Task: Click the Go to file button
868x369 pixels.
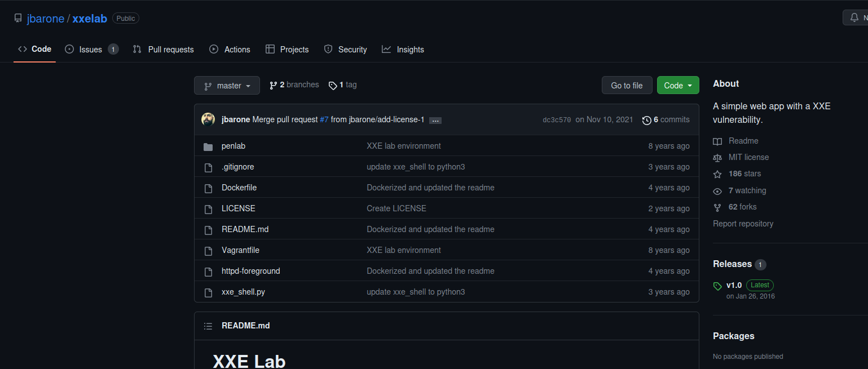Action: click(x=627, y=86)
